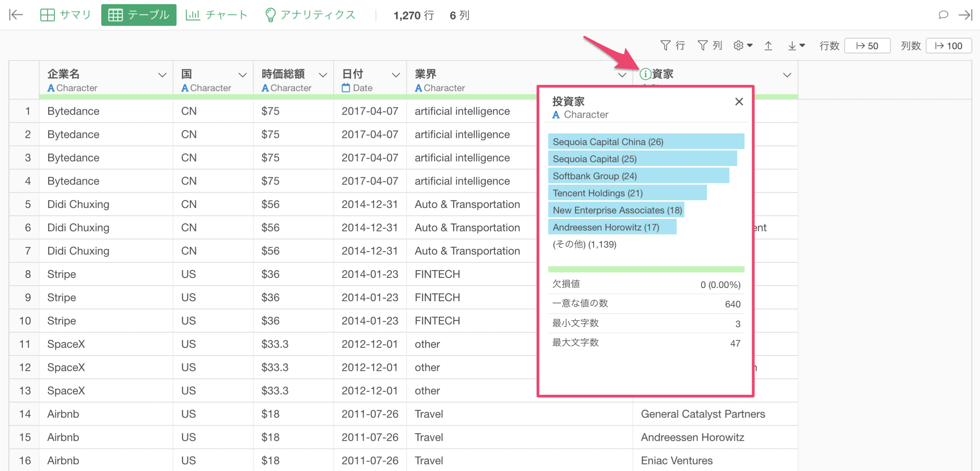Open the table settings gear dropdown
The width and height of the screenshot is (980, 471).
click(x=743, y=46)
